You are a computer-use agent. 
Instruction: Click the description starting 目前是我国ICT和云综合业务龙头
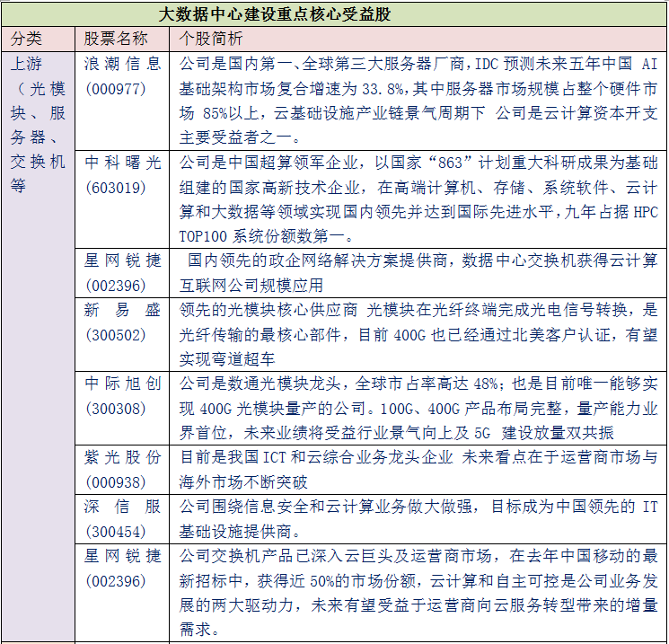pos(418,470)
